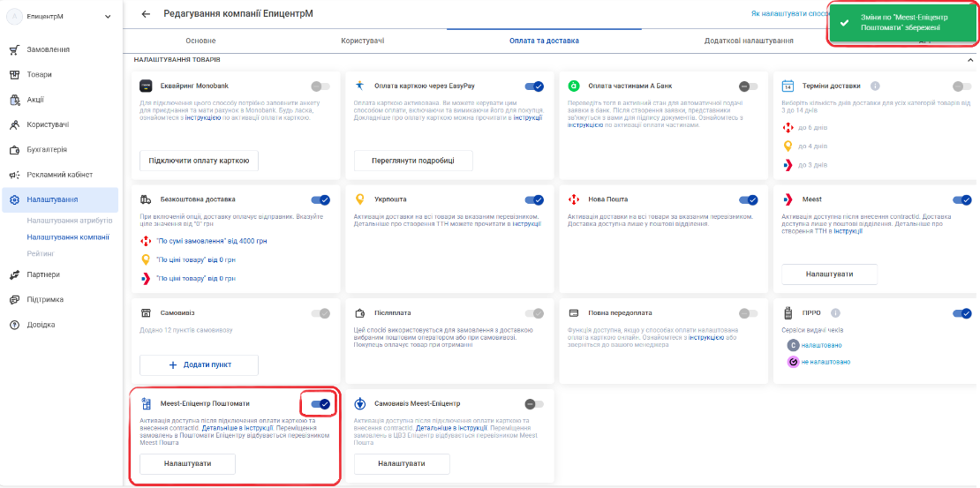Open the Додаткові налаштування tab
The image size is (980, 488).
click(x=749, y=41)
